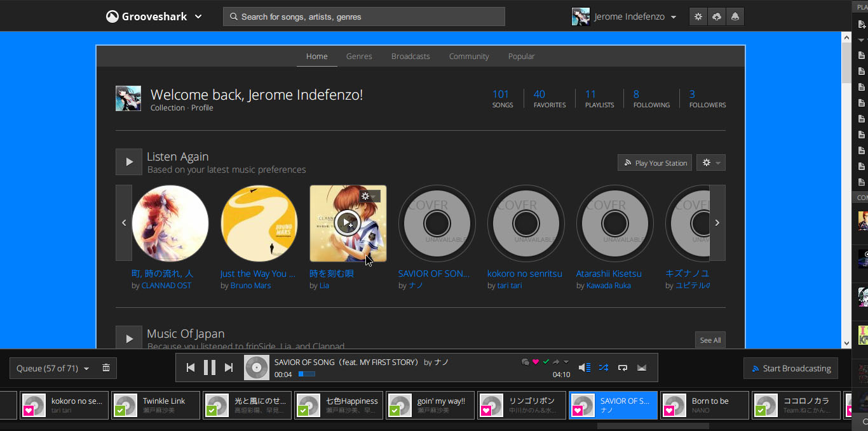Open the kokoro no senritsu song link
This screenshot has width=868, height=431.
[x=525, y=274]
